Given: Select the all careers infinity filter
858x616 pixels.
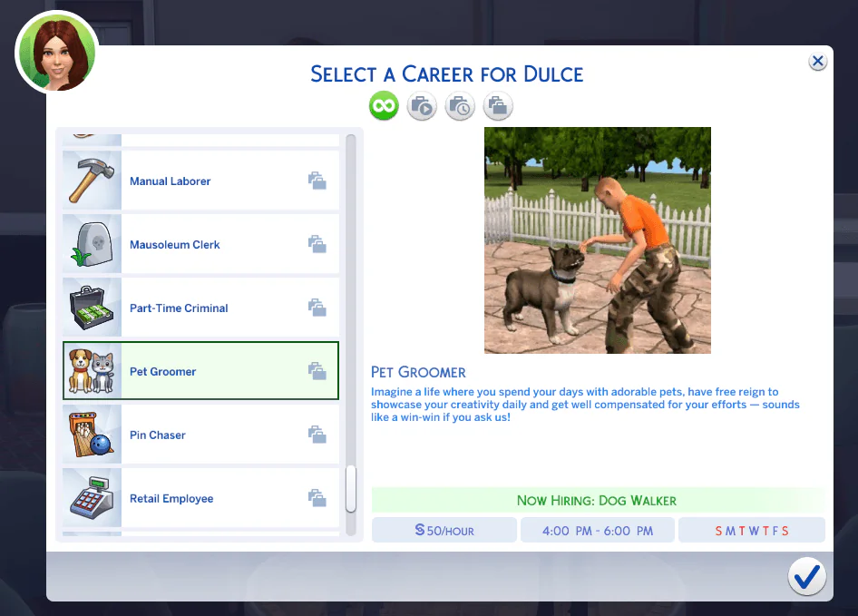Looking at the screenshot, I should [384, 105].
